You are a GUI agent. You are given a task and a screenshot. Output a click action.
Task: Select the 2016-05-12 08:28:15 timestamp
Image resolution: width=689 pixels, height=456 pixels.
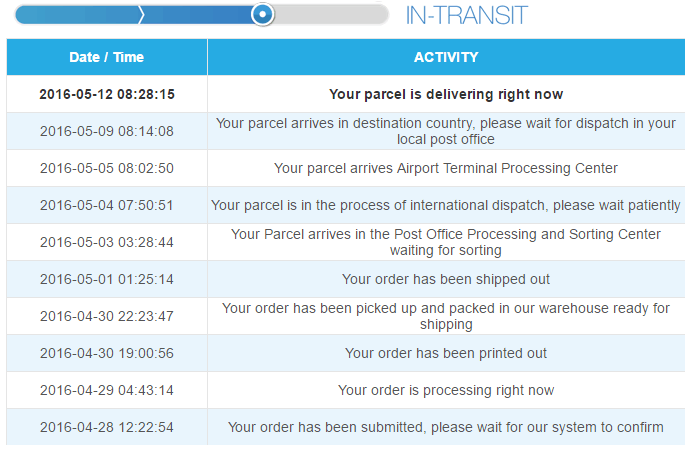(107, 94)
